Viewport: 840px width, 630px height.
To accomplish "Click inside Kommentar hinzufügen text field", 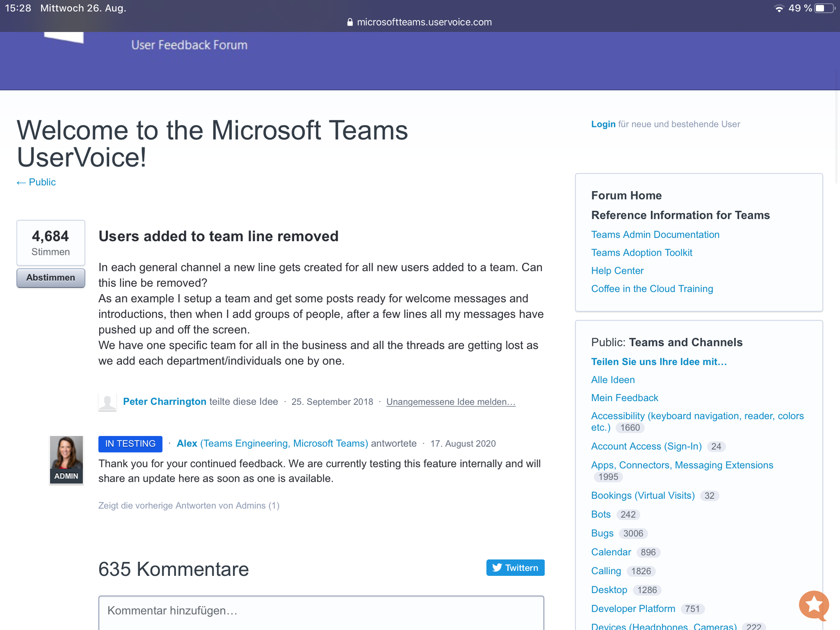I will point(321,613).
